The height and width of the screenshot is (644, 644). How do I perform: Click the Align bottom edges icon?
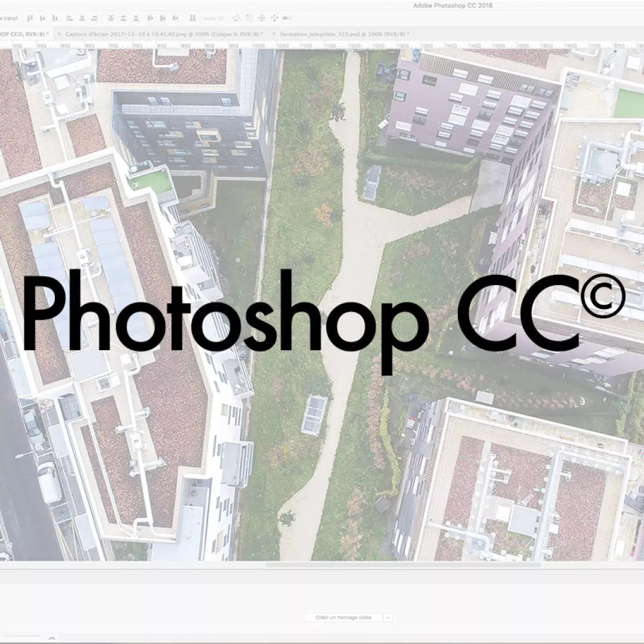[x=55, y=18]
